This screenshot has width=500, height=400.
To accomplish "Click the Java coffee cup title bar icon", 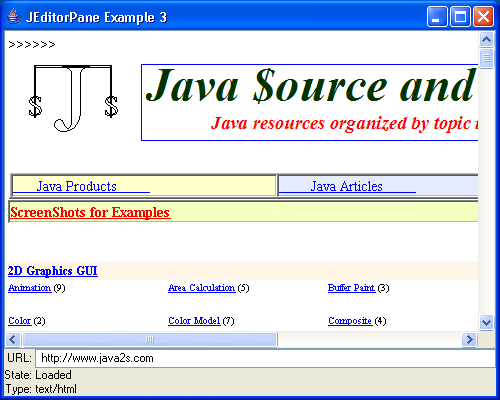I will point(14,17).
